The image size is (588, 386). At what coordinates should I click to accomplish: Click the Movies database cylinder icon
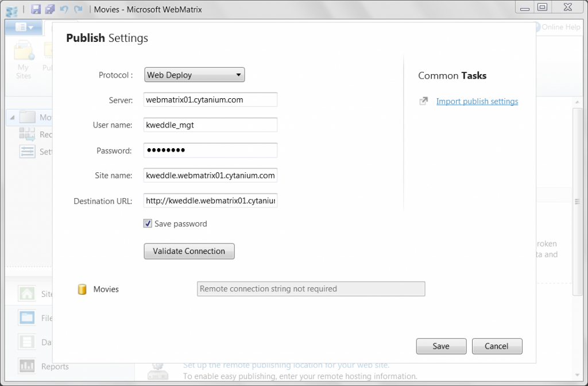click(82, 289)
